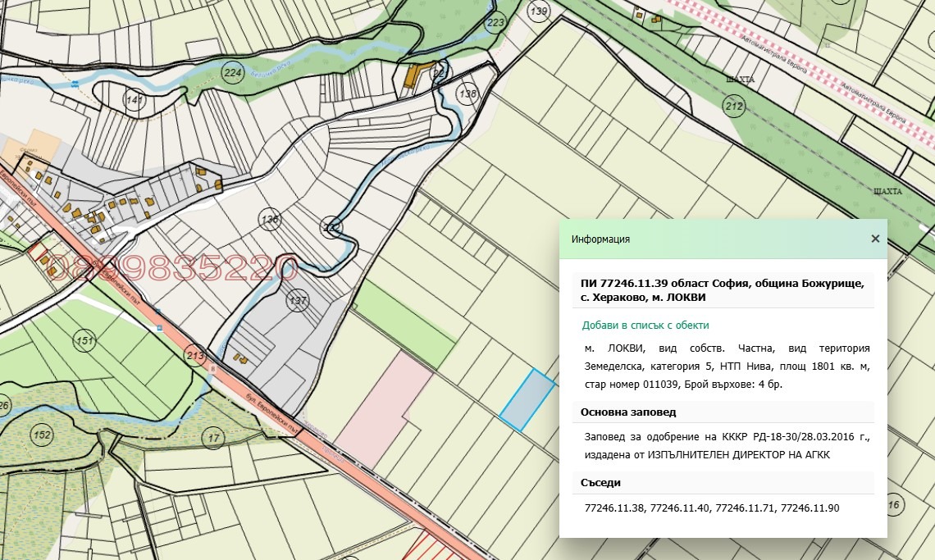Click the circled map label 139
Viewport: 935px width, 560px height.
[539, 11]
